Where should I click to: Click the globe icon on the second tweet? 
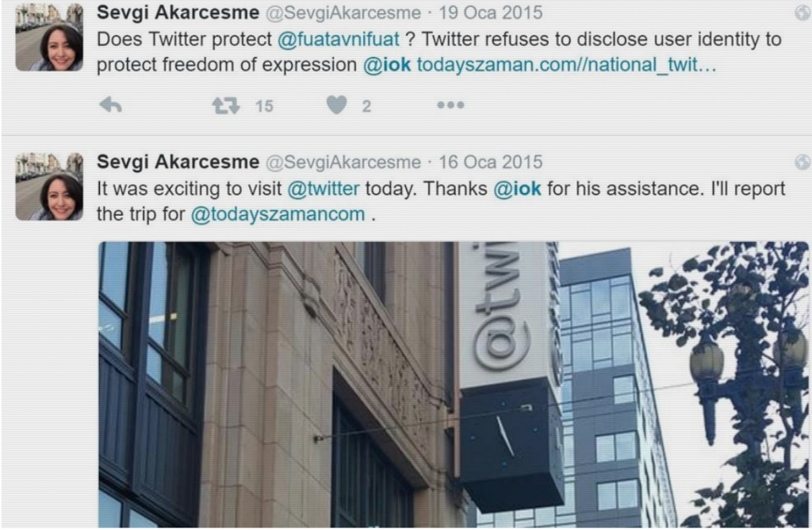tap(803, 163)
